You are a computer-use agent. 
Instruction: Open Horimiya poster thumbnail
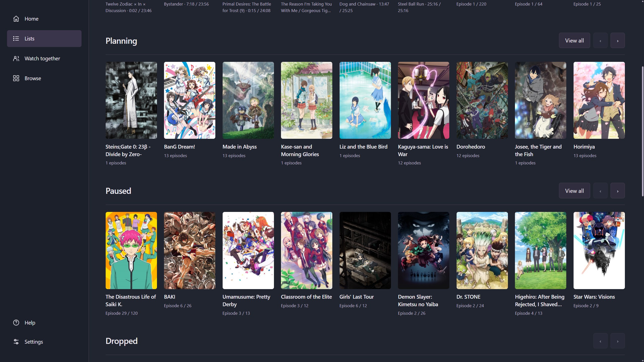point(599,100)
